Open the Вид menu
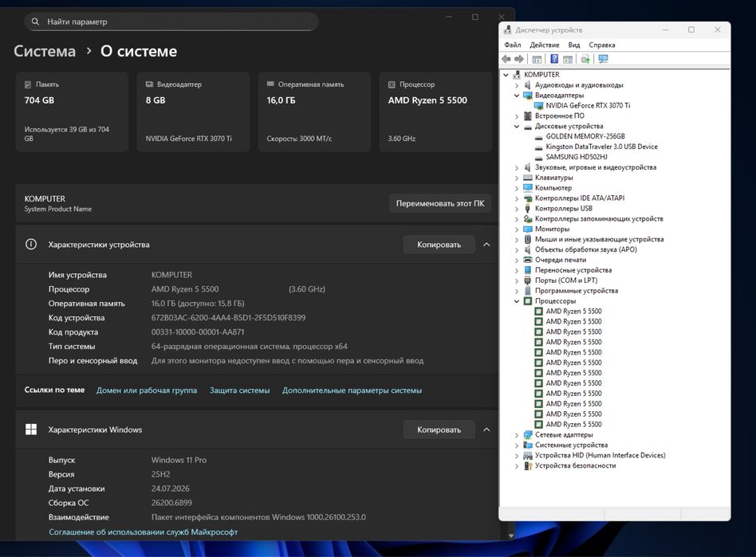 pos(573,45)
